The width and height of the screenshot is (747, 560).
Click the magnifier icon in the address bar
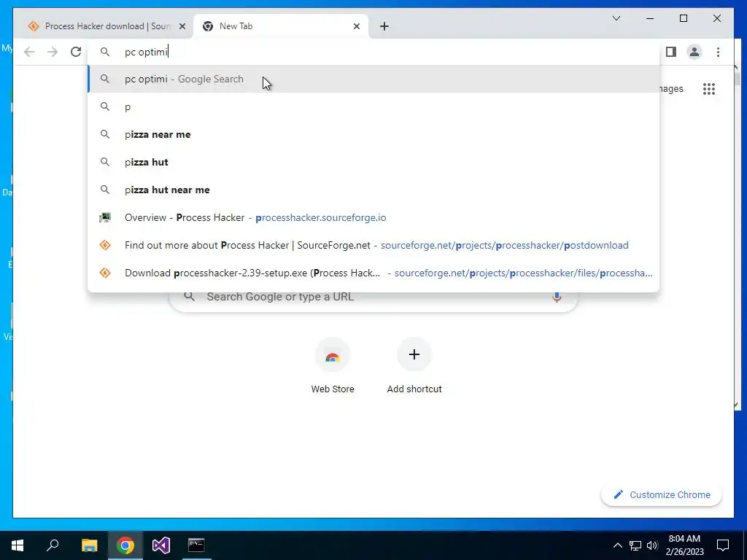tap(105, 52)
